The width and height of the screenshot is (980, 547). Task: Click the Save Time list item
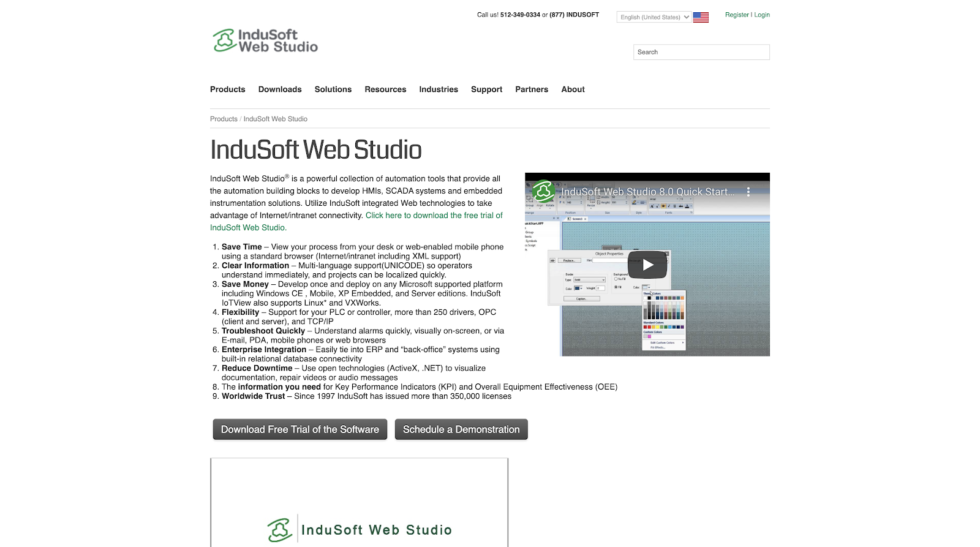coord(363,251)
